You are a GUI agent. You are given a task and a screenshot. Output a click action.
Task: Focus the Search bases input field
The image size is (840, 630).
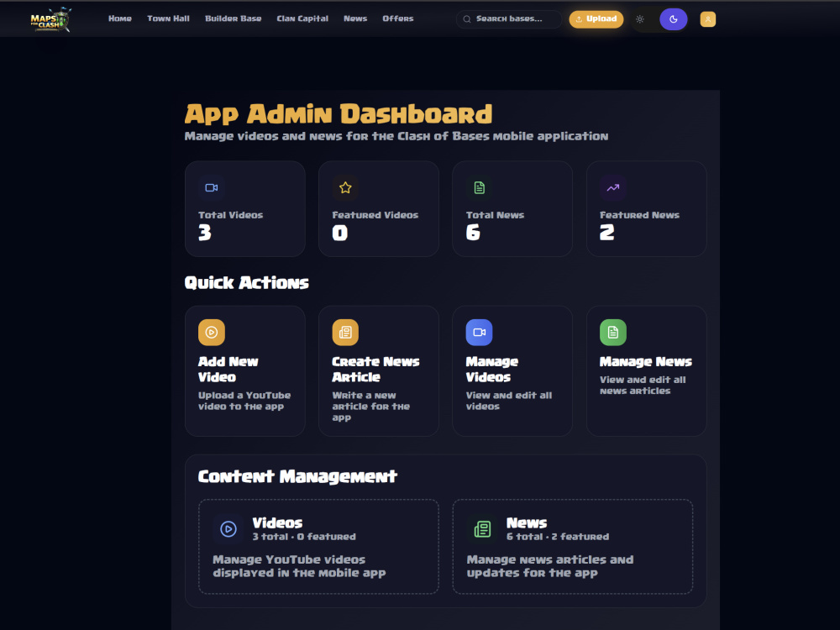(509, 19)
